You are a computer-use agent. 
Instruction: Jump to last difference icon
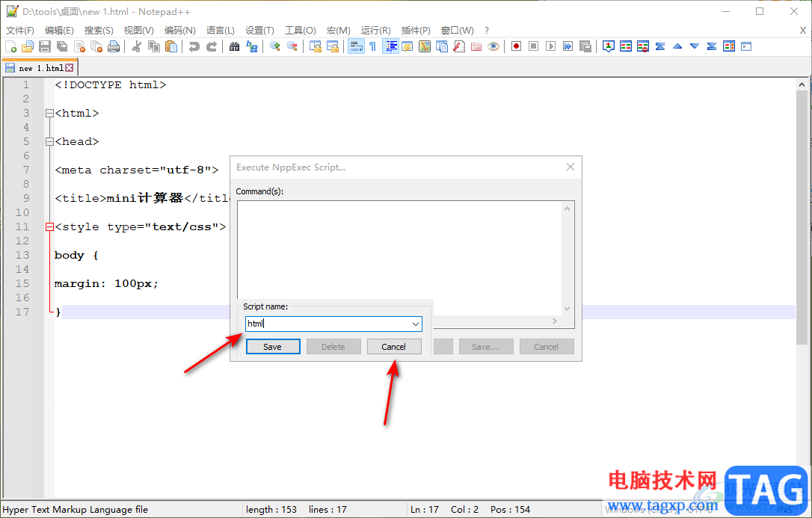pos(712,46)
